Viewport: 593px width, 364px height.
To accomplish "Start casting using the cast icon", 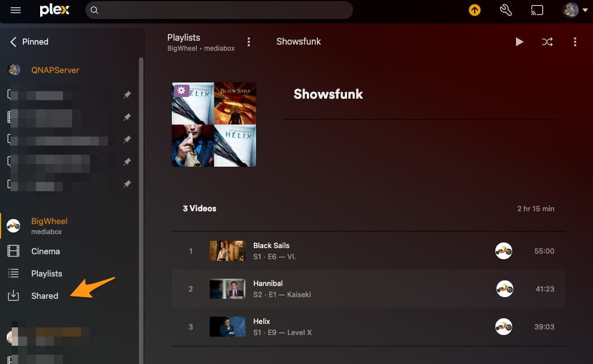I will click(537, 9).
